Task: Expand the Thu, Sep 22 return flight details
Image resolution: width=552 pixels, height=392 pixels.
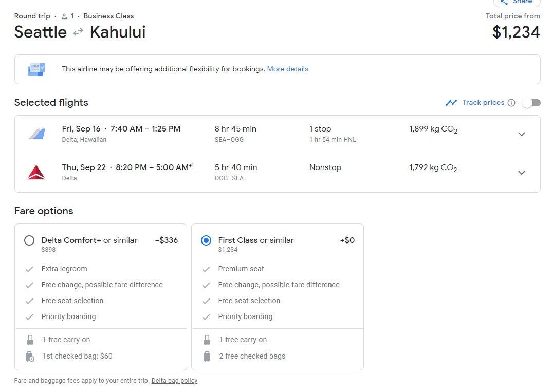Action: (521, 173)
